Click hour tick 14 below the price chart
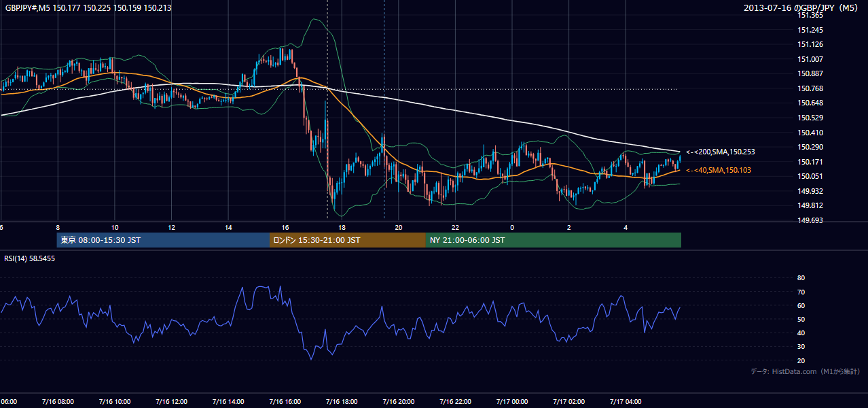The height and width of the screenshot is (408, 868). (x=228, y=227)
